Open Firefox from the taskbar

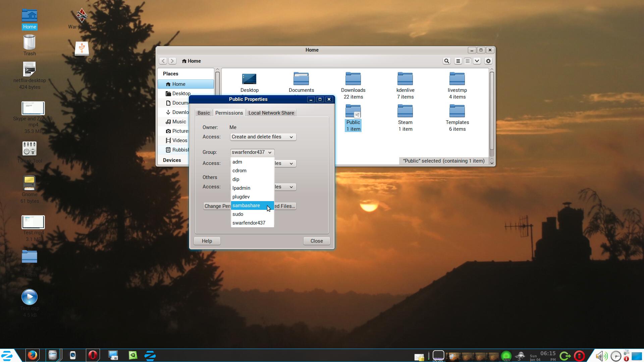pyautogui.click(x=33, y=355)
